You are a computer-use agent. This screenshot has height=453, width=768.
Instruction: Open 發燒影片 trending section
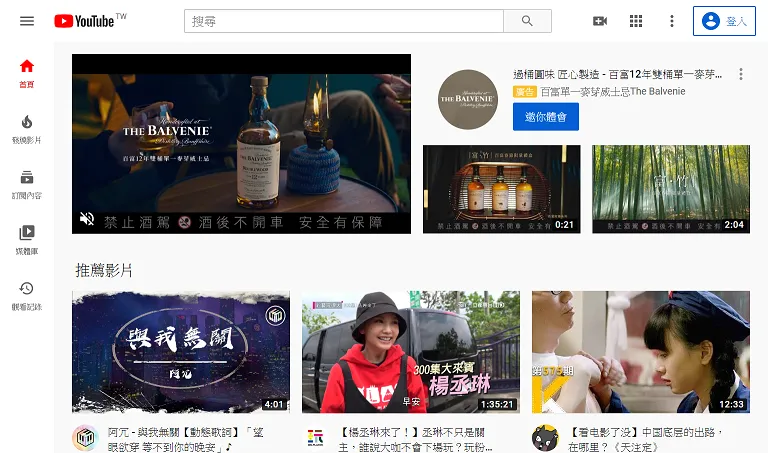(x=27, y=128)
